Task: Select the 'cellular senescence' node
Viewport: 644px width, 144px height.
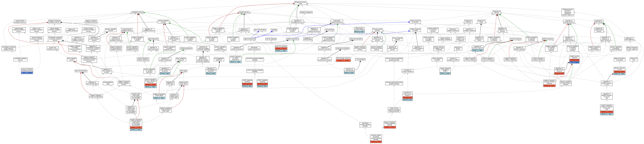Action: coord(293,39)
